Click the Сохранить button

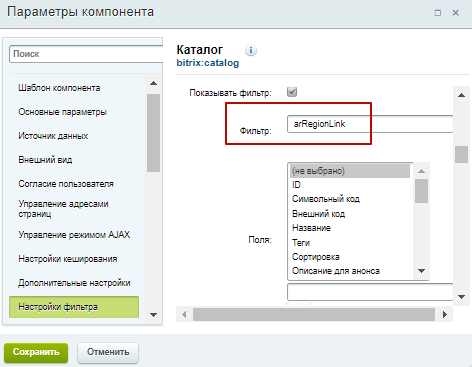pos(36,352)
